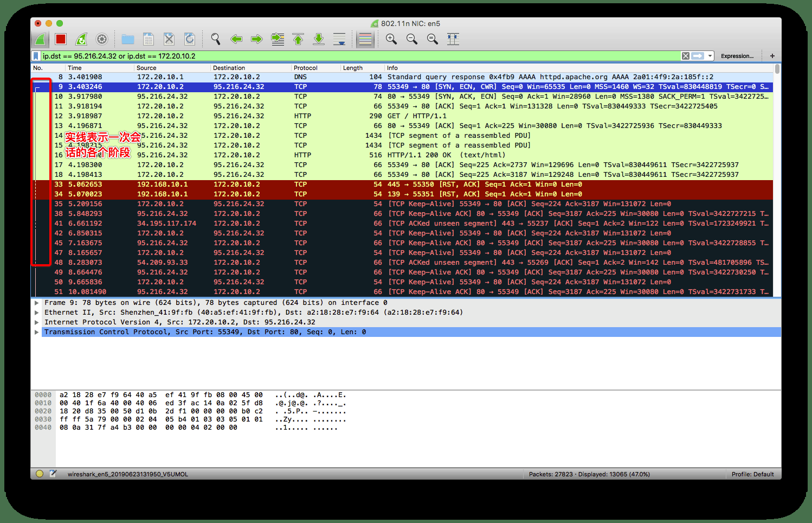Click the start capture shark fin icon
This screenshot has width=812, height=523.
tap(40, 39)
